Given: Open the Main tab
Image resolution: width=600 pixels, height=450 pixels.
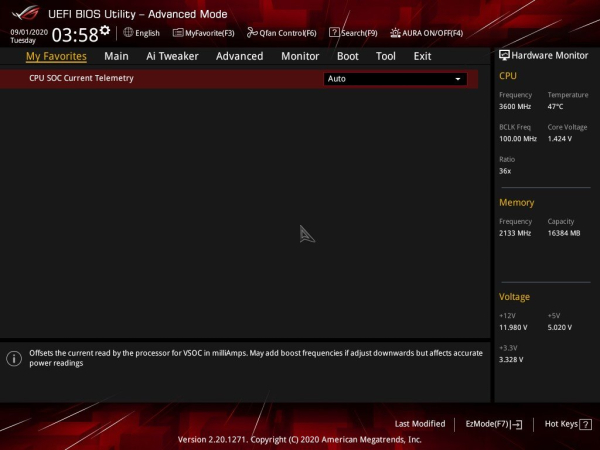Looking at the screenshot, I should tap(116, 56).
